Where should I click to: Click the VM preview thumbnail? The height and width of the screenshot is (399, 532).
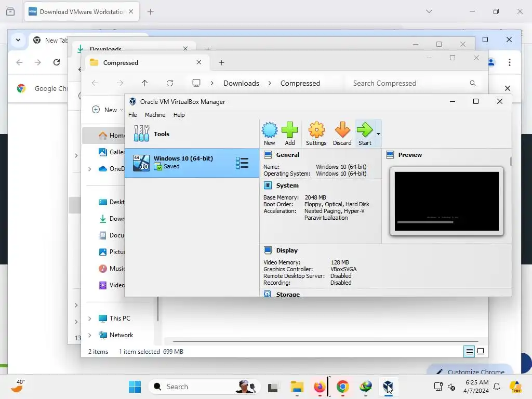446,201
